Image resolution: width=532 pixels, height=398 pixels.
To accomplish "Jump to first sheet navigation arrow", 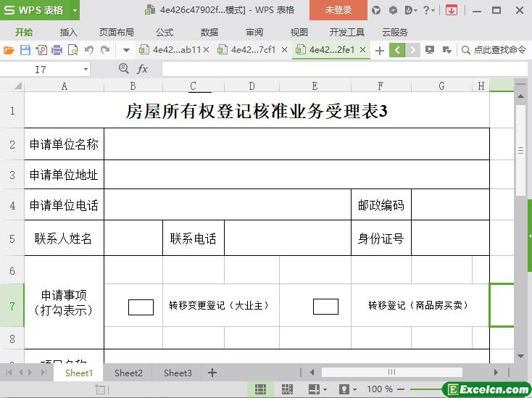I will (9, 373).
